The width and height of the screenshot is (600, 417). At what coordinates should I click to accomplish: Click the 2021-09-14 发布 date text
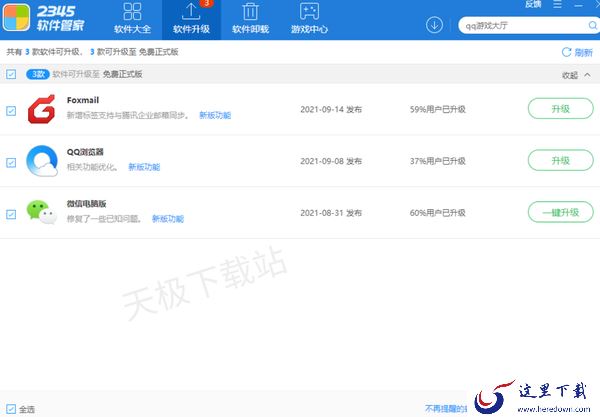pyautogui.click(x=331, y=109)
